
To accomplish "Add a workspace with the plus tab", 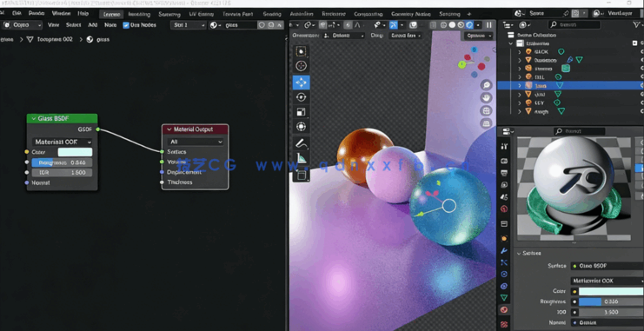I will point(469,14).
